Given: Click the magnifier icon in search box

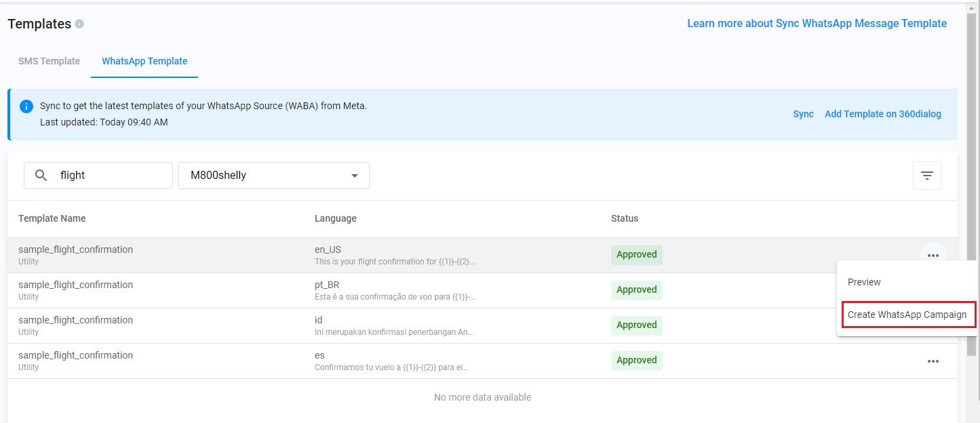Looking at the screenshot, I should tap(41, 176).
